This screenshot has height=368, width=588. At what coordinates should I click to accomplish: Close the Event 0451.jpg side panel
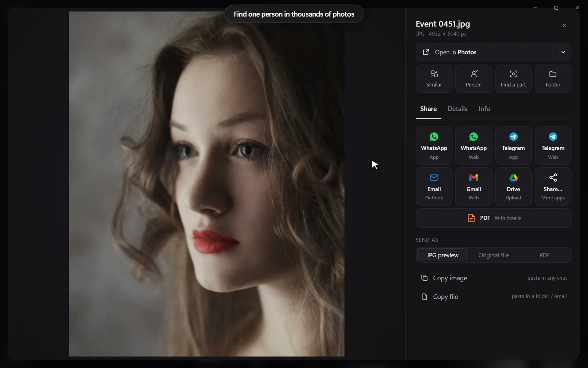(x=564, y=25)
